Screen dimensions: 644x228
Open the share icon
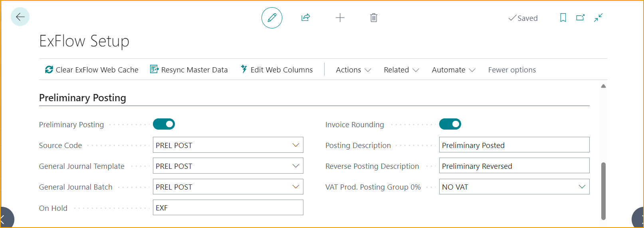(305, 18)
